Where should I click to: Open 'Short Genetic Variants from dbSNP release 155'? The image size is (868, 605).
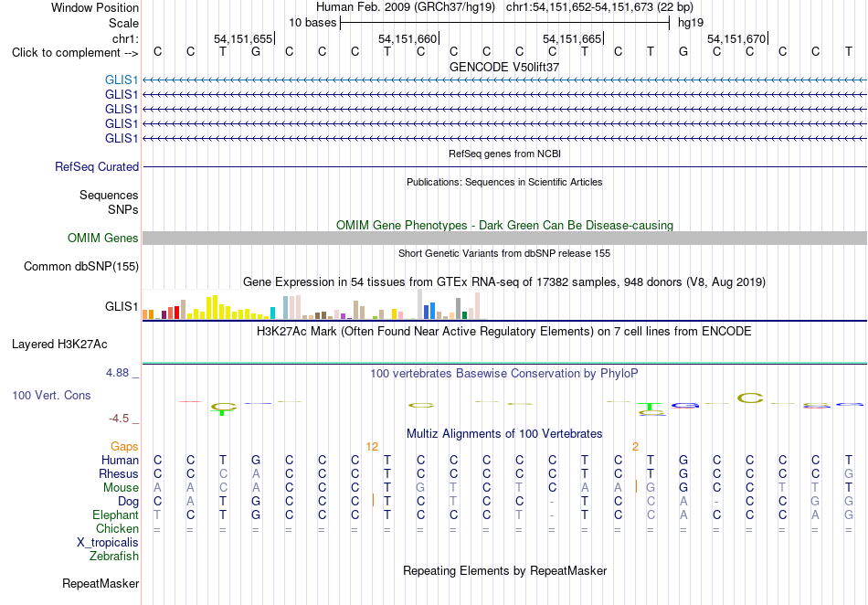tap(504, 253)
